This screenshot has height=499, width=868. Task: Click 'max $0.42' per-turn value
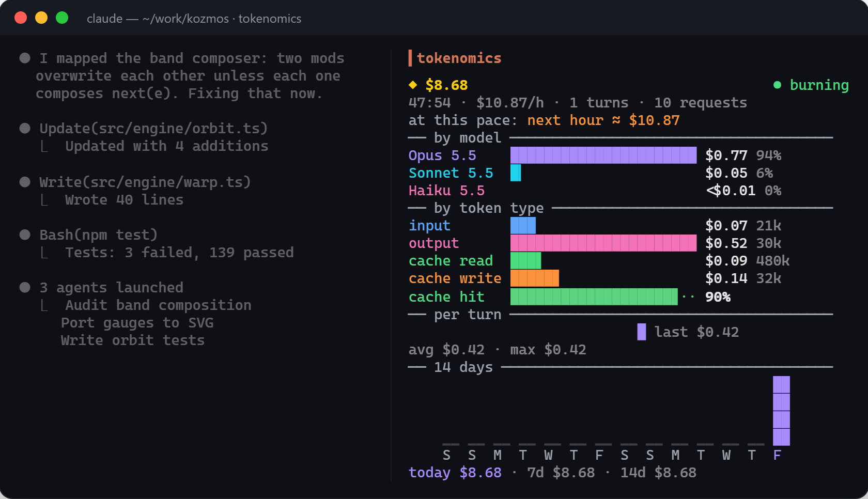click(548, 349)
